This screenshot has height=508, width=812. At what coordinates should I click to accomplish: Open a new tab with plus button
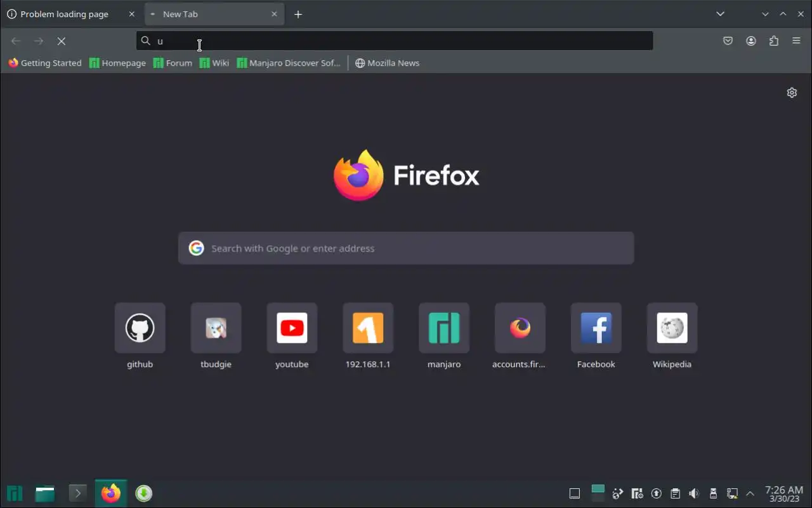point(298,14)
